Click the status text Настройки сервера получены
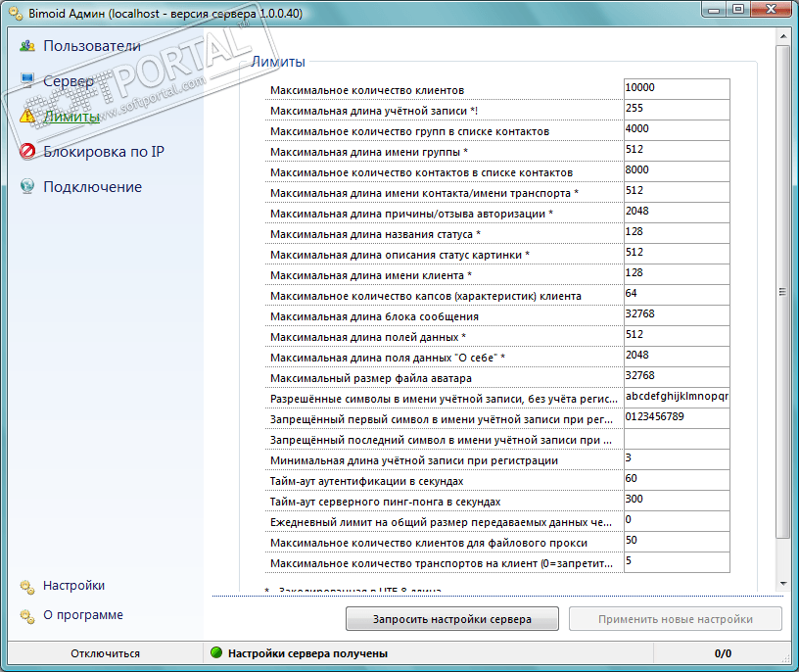The height and width of the screenshot is (672, 799). point(307,653)
